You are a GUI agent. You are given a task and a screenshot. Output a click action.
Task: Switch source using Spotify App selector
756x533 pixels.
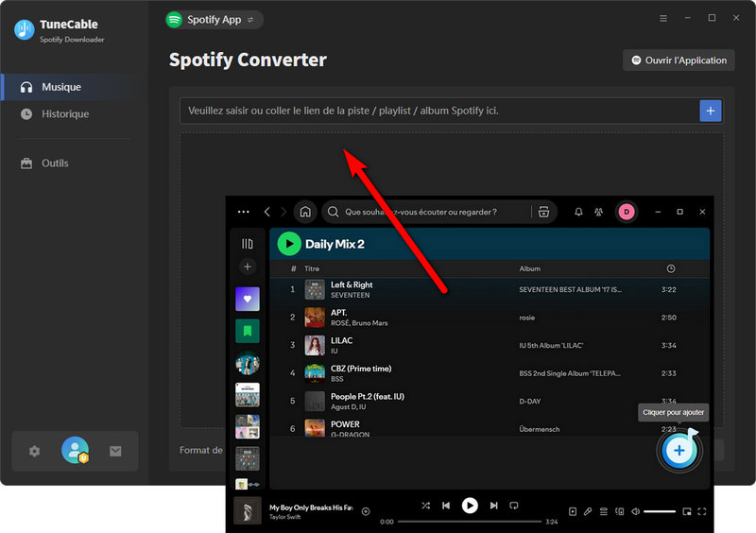pyautogui.click(x=214, y=19)
